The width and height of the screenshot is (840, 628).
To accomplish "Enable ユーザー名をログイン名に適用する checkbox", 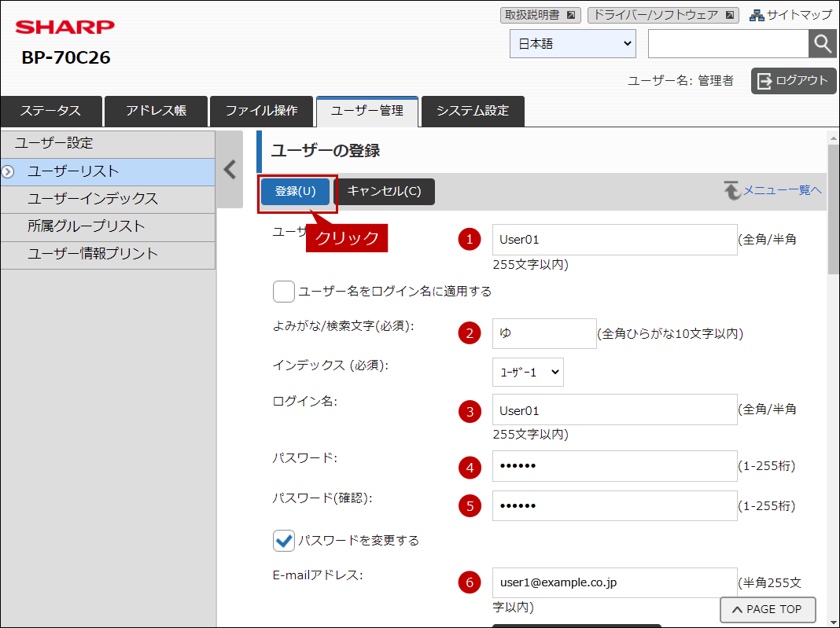I will 283,292.
